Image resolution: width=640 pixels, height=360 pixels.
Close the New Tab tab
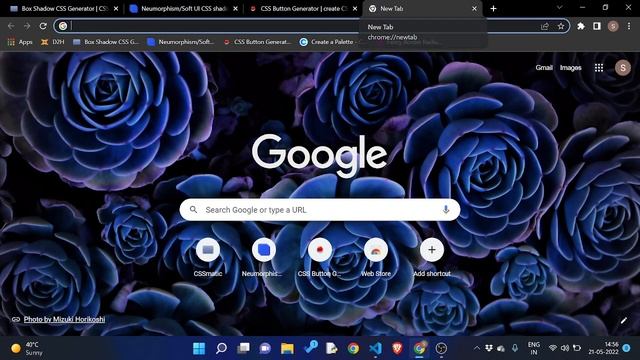click(x=474, y=9)
